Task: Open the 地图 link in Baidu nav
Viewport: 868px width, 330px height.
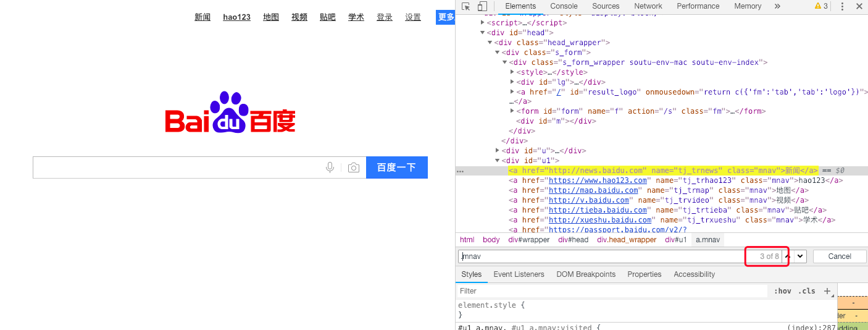Action: 271,17
